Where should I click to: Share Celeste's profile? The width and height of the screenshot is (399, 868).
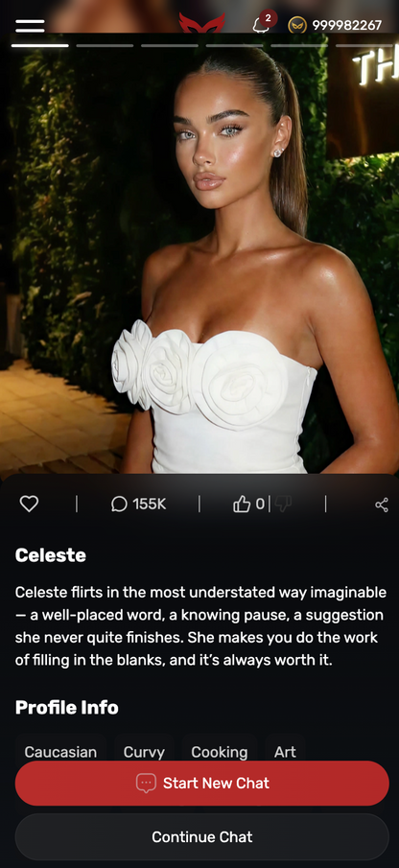(382, 504)
